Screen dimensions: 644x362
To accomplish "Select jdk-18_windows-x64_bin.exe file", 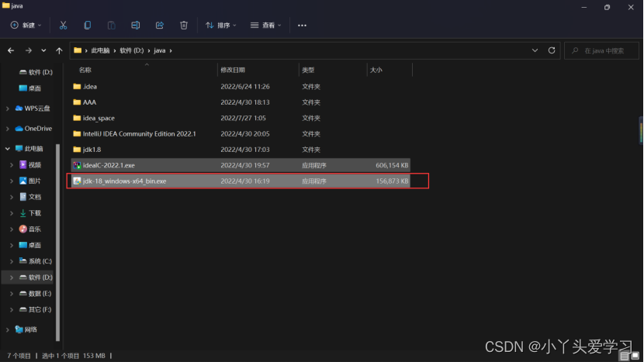I will point(241,181).
